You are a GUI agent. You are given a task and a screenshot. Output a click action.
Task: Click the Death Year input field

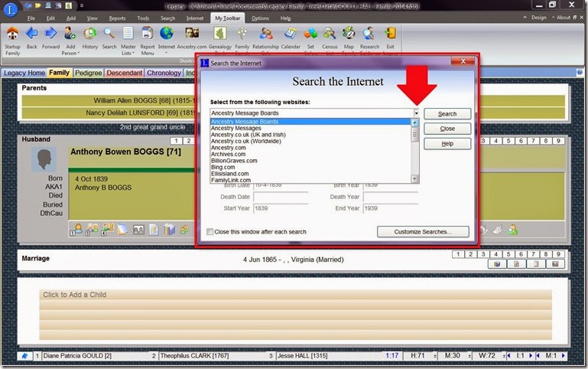click(x=391, y=197)
